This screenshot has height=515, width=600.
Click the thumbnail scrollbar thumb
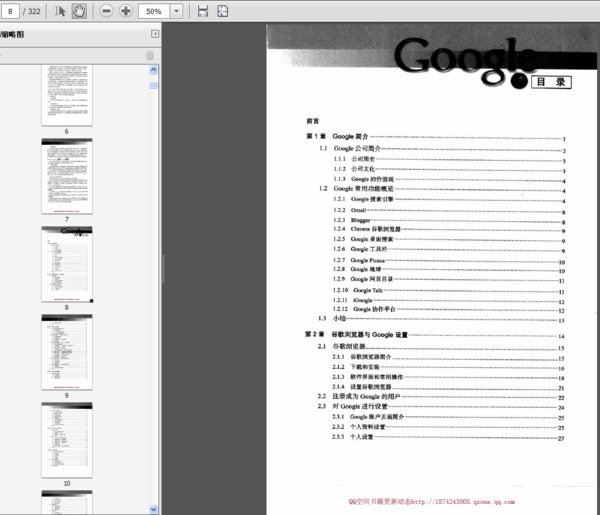[153, 86]
